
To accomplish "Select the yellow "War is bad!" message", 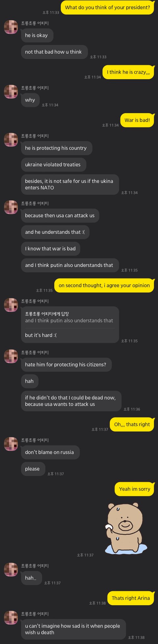I will point(137,120).
